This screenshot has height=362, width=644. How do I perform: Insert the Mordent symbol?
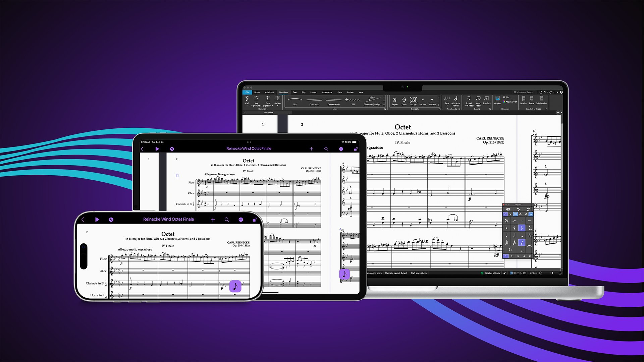(x=432, y=101)
